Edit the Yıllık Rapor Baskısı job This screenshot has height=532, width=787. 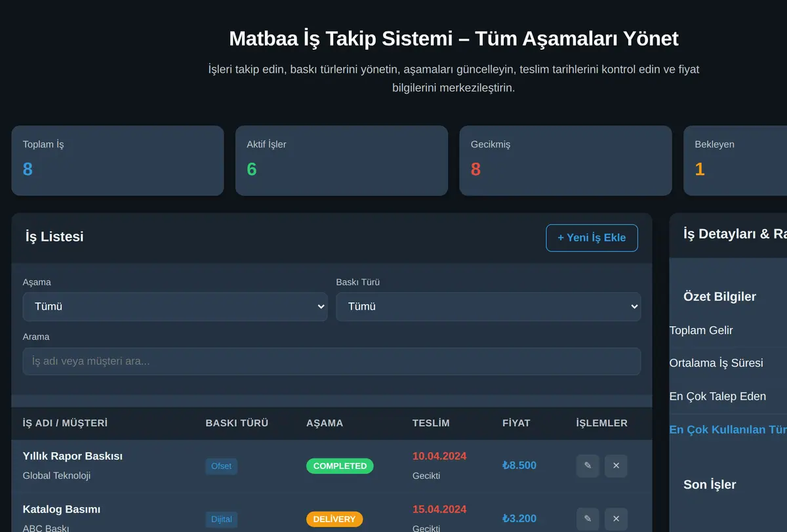coord(588,466)
